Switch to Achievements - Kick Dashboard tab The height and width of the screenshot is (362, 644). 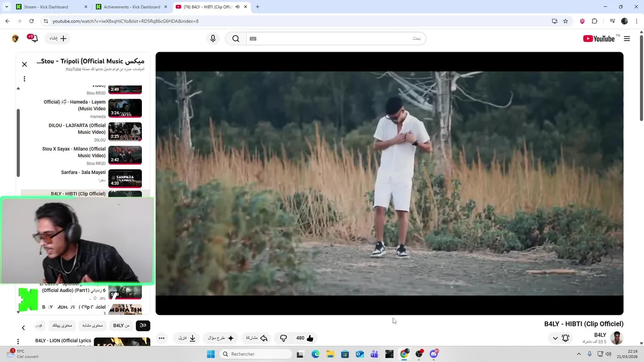(131, 7)
